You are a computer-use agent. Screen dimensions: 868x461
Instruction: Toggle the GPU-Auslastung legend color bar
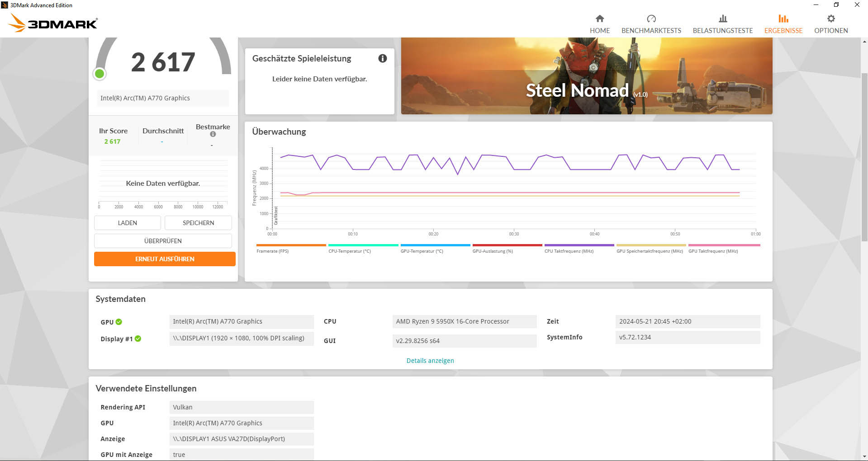click(507, 245)
